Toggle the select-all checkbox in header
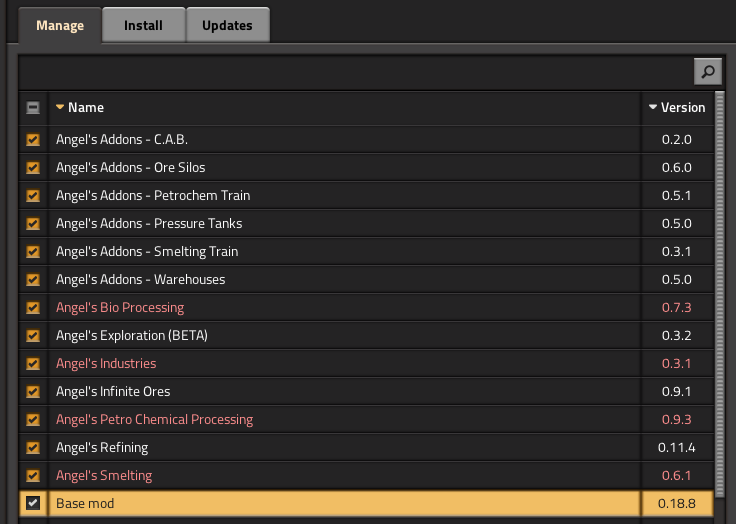This screenshot has height=524, width=736. pyautogui.click(x=33, y=108)
